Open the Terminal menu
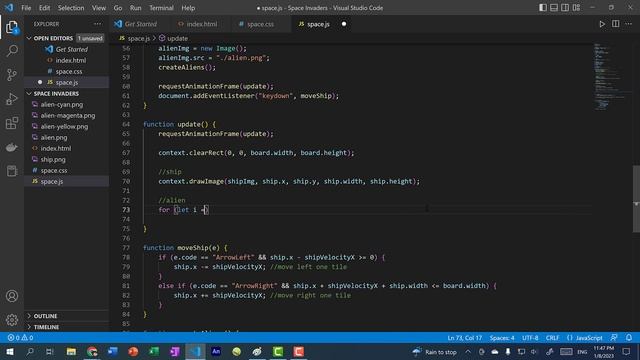Viewport: 640px width, 360px height. (x=161, y=8)
